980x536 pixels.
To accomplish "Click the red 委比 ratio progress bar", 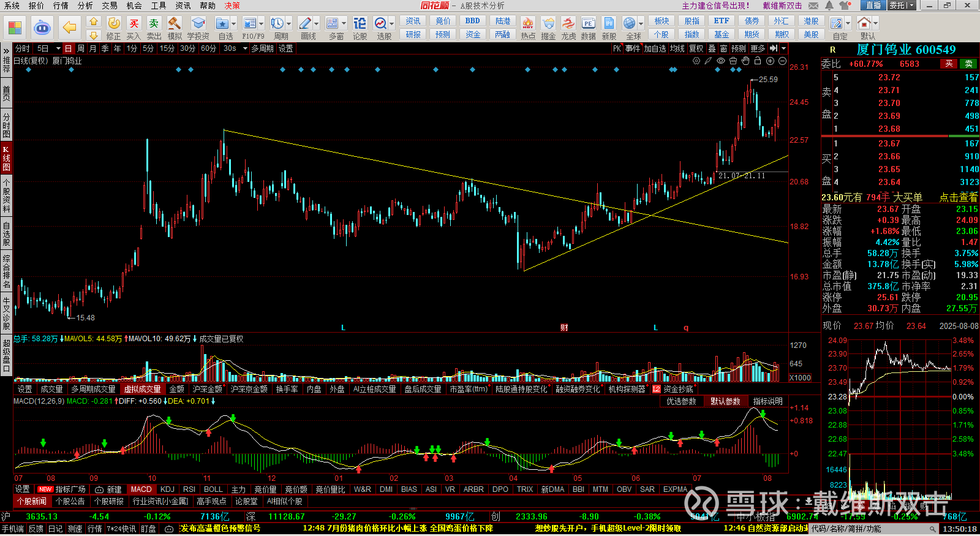I will pyautogui.click(x=885, y=135).
